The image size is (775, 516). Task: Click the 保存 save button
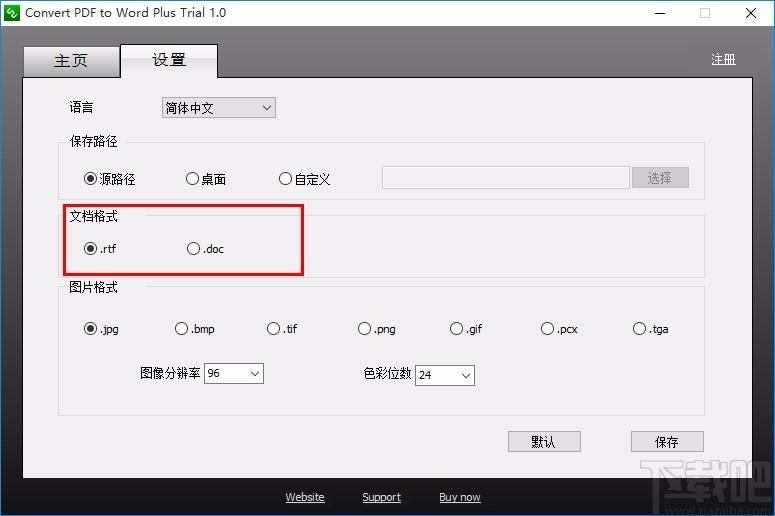[667, 441]
